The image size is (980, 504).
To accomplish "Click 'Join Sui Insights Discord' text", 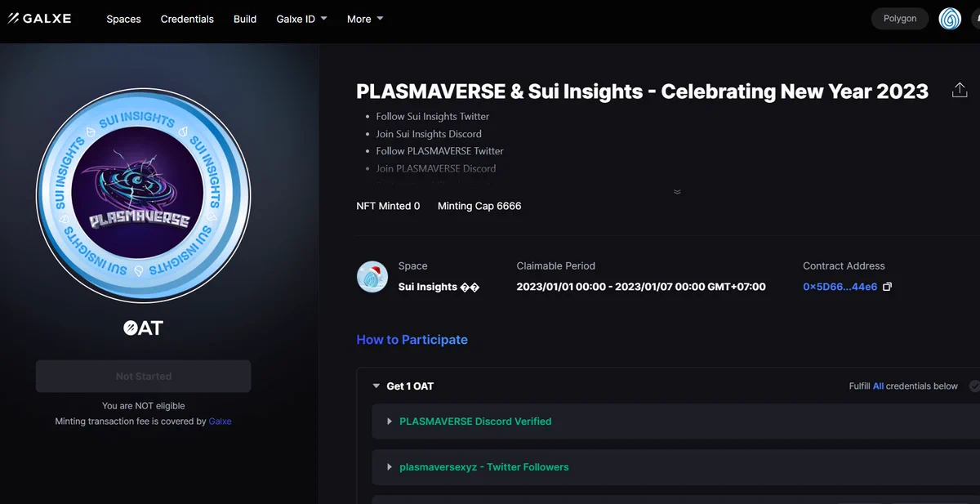I will pos(429,134).
